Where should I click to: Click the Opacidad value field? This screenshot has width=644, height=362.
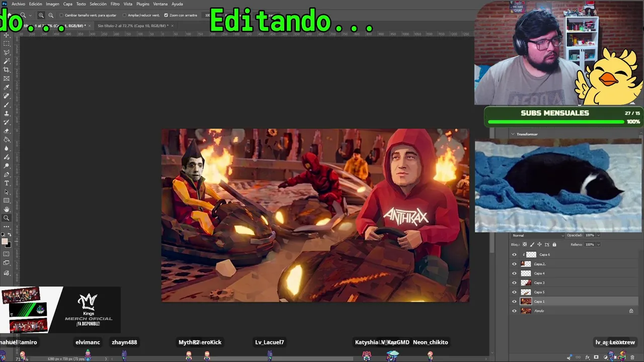590,235
